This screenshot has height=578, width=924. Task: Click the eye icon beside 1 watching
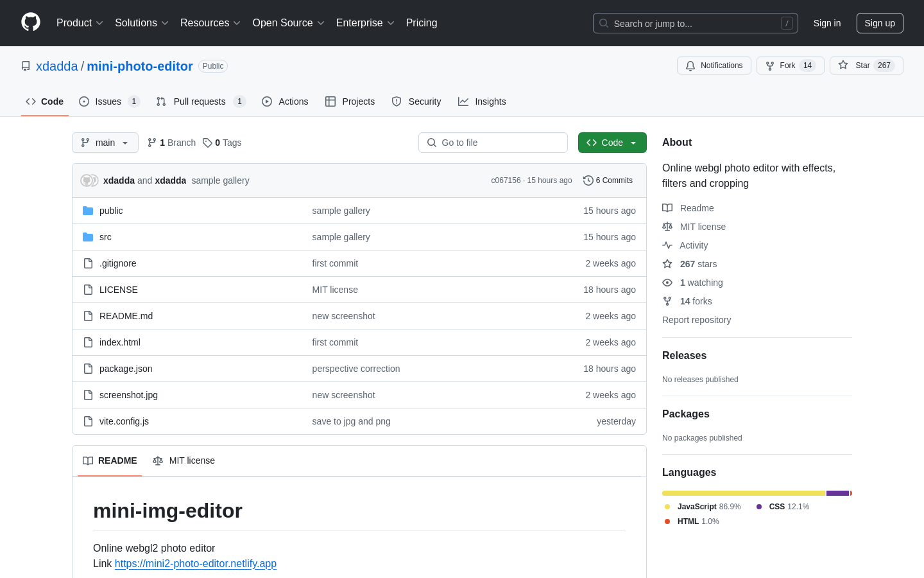point(667,283)
